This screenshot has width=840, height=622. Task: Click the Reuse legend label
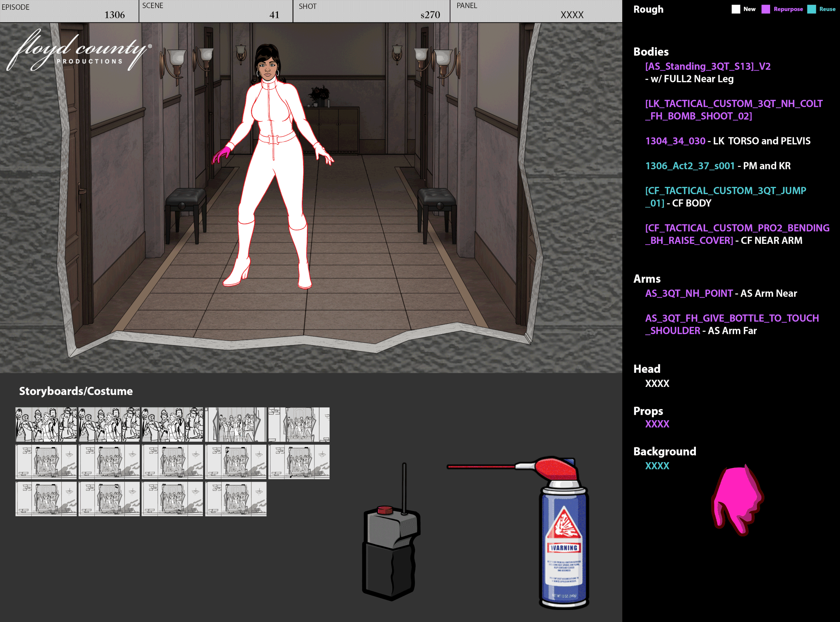pos(827,9)
